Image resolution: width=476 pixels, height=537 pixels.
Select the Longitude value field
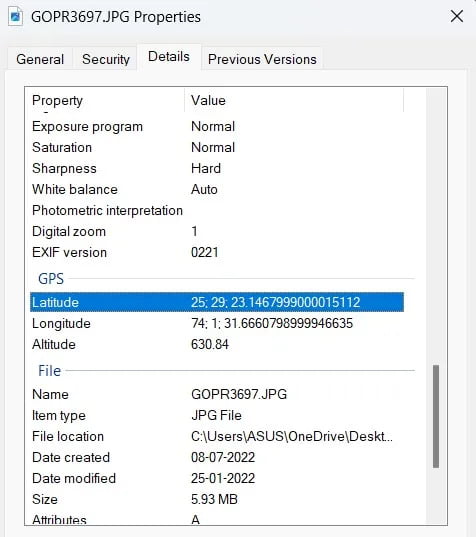click(272, 323)
